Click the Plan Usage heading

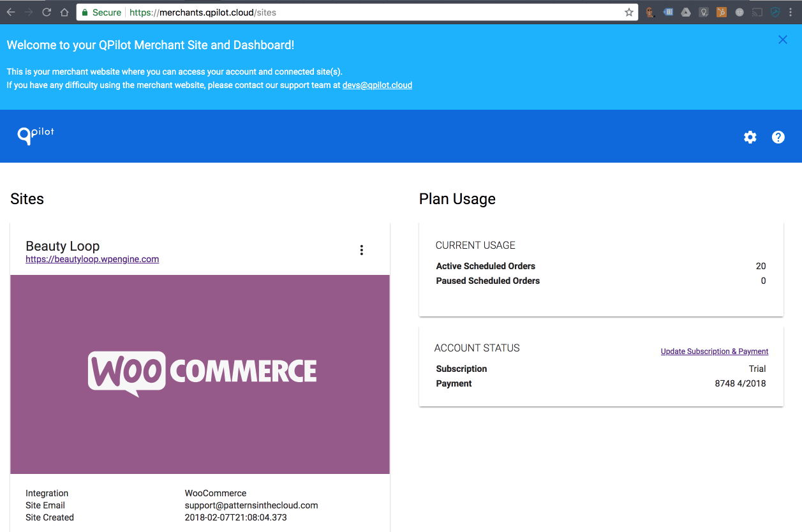(457, 199)
